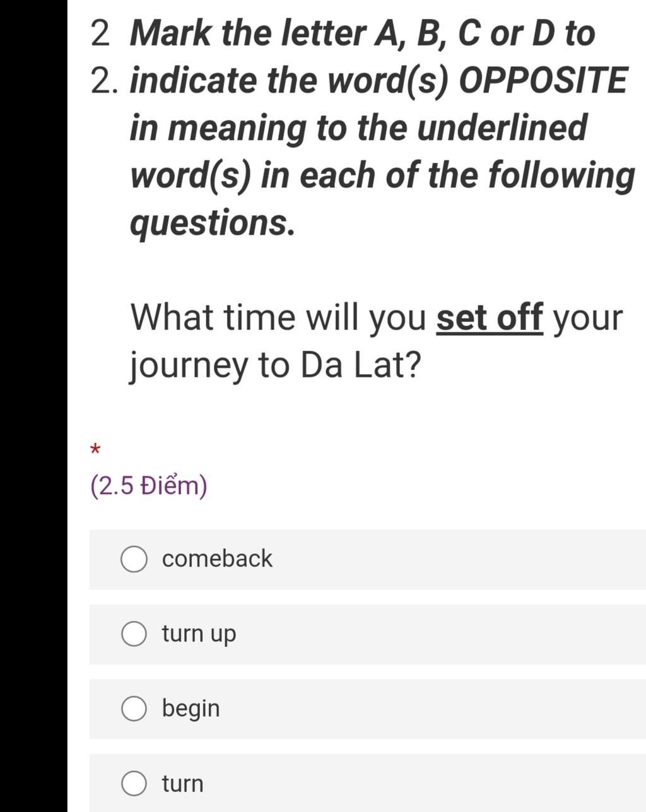Click the '(2.5 Điểm)' points label
Image resolution: width=646 pixels, height=812 pixels.
point(149,486)
